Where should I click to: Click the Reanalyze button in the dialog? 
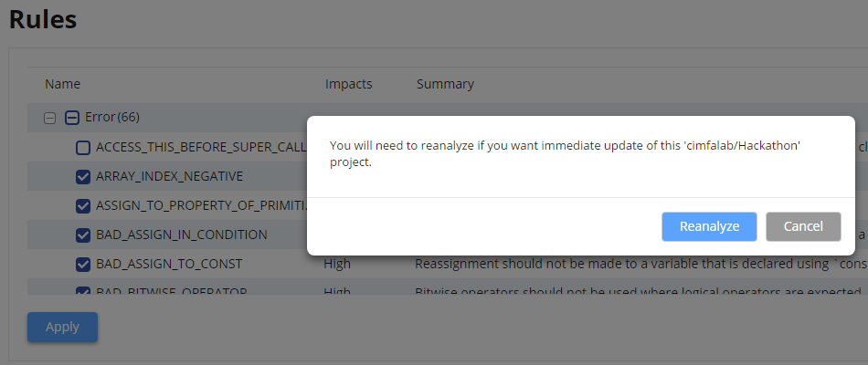pos(709,226)
